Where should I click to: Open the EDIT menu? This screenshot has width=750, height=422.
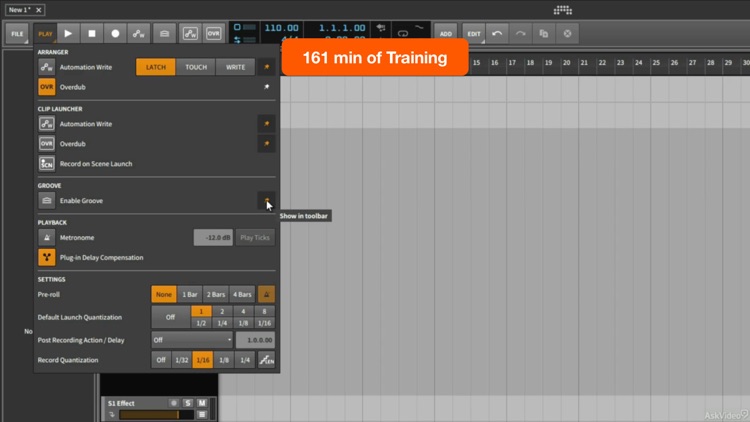tap(474, 33)
